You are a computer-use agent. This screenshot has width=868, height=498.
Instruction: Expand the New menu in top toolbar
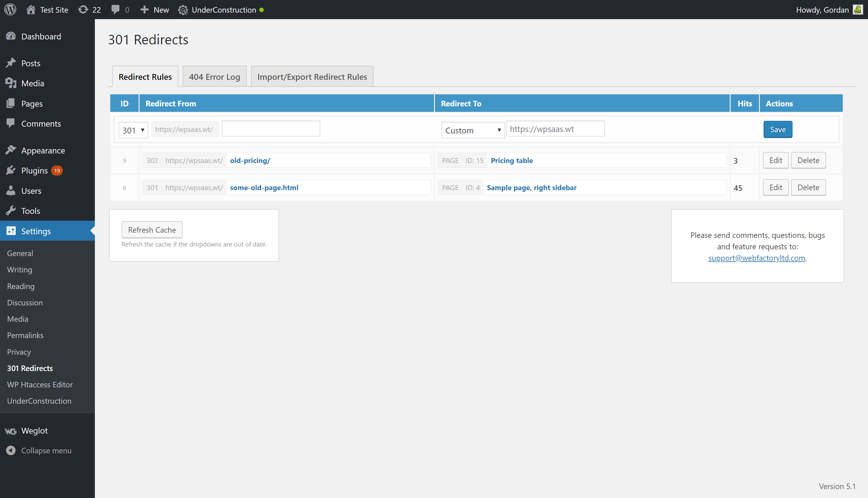pyautogui.click(x=154, y=10)
